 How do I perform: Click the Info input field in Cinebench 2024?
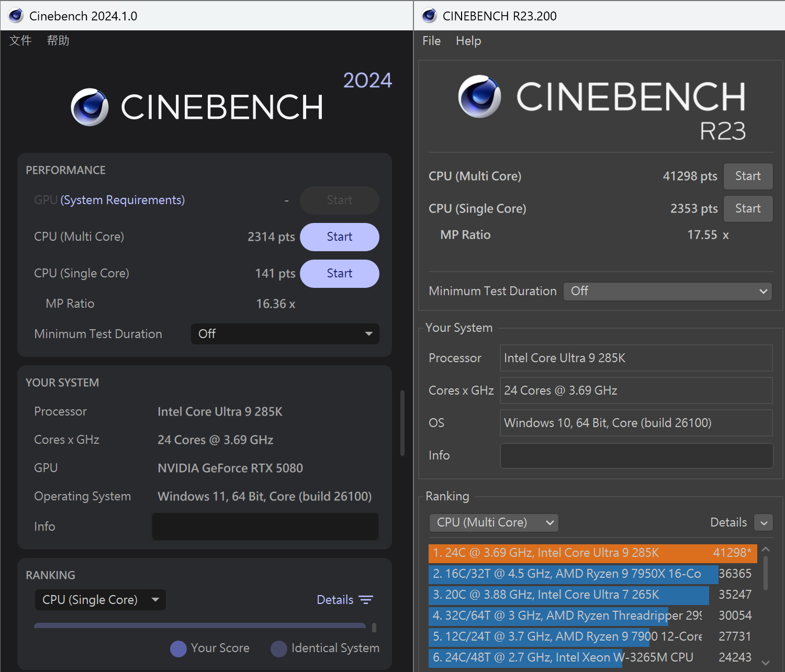[x=265, y=527]
